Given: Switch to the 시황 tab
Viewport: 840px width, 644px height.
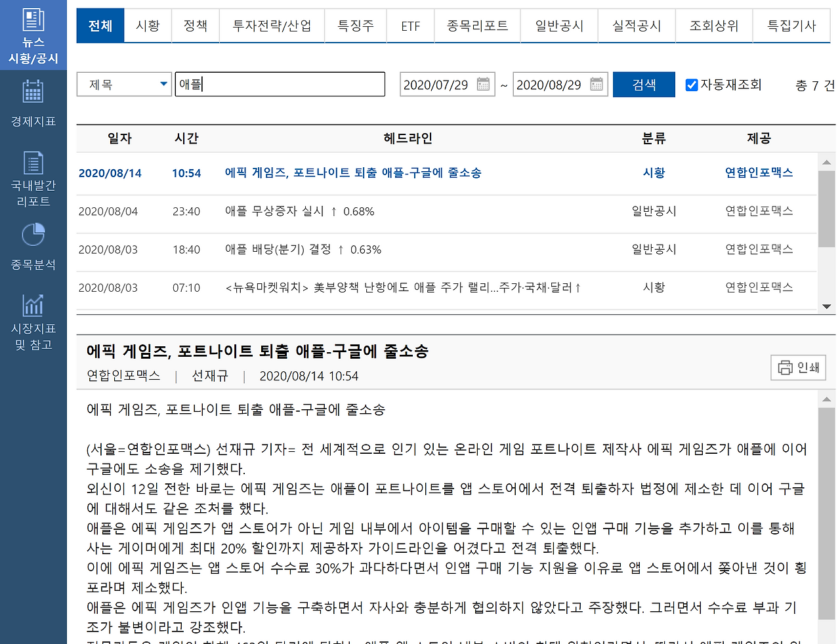Looking at the screenshot, I should 148,26.
